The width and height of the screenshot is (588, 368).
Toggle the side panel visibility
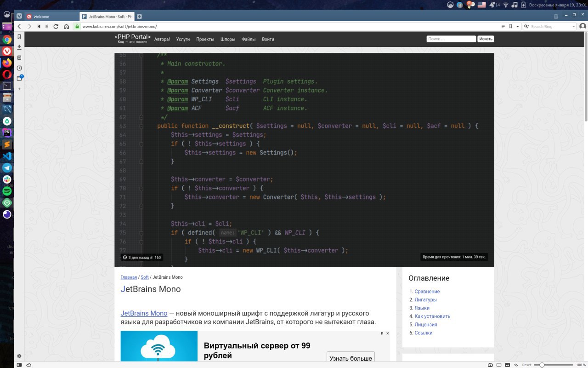(x=19, y=365)
